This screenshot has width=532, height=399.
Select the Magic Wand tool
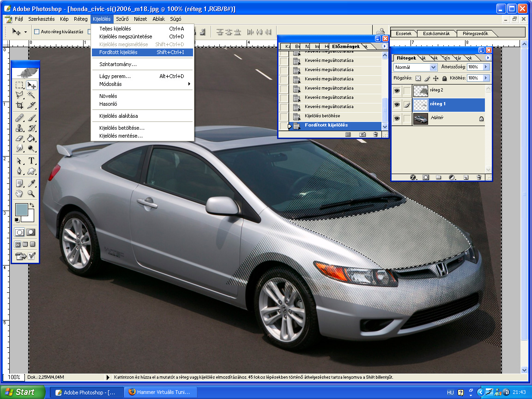[x=31, y=95]
